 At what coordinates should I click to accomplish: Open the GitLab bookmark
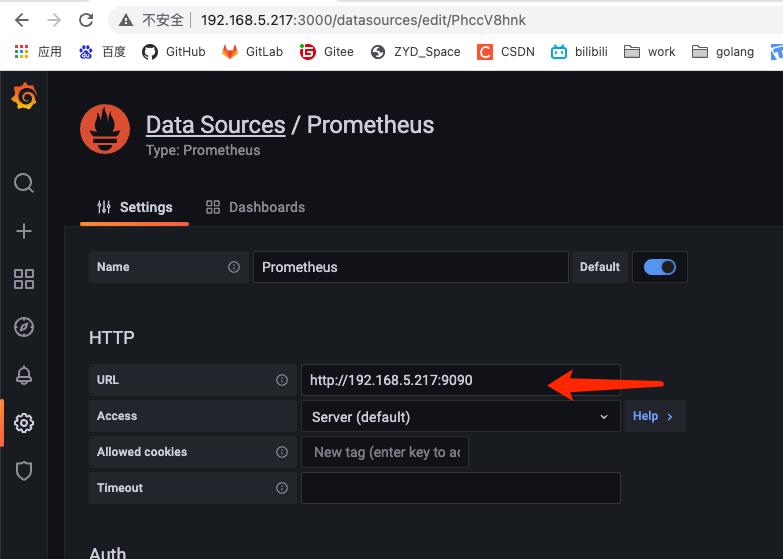click(253, 51)
